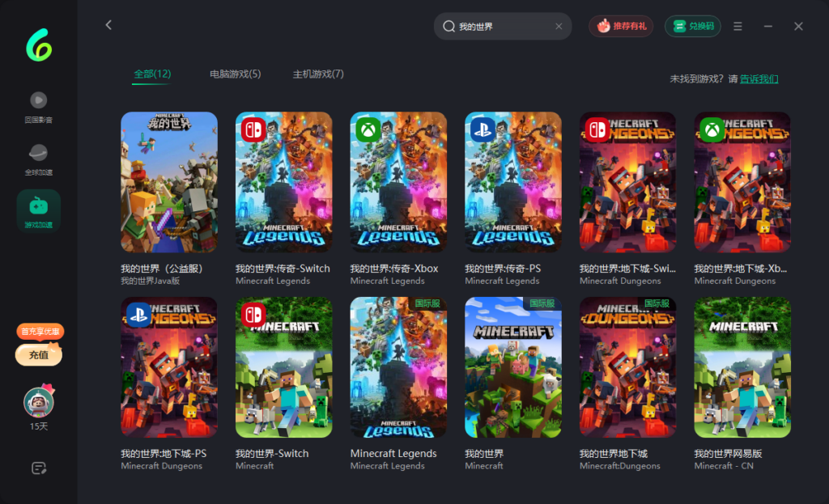Click PlayStation badge on 我的世界:地下城-PS cover
The image size is (829, 504).
click(x=138, y=315)
